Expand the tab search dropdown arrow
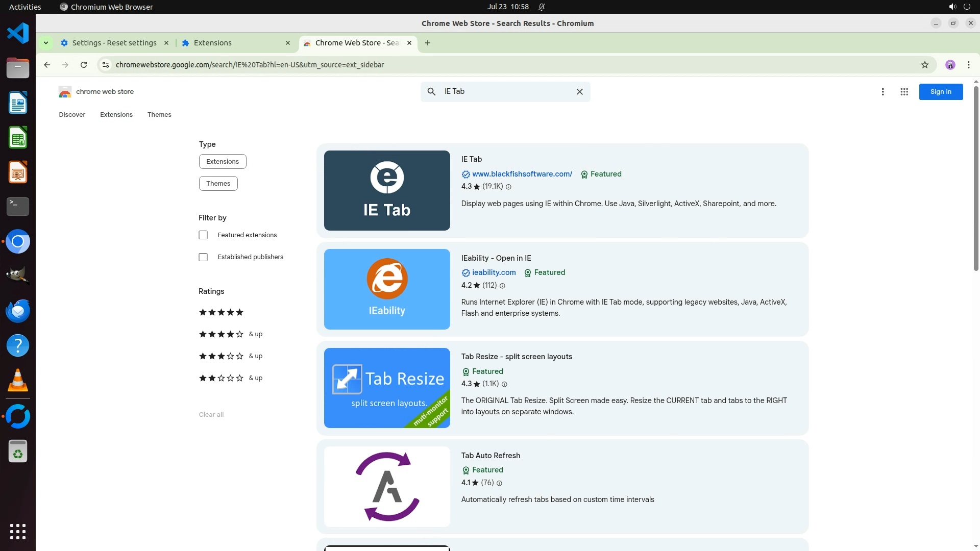This screenshot has height=551, width=980. coord(46,43)
